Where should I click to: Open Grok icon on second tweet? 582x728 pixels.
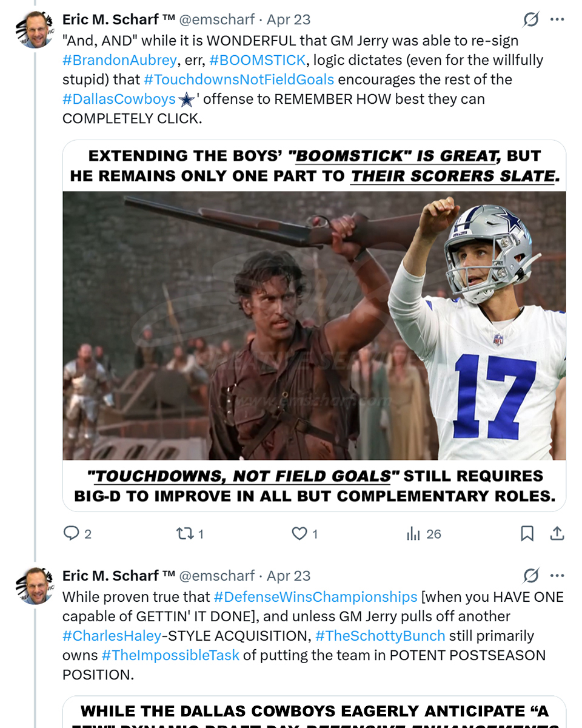(531, 576)
